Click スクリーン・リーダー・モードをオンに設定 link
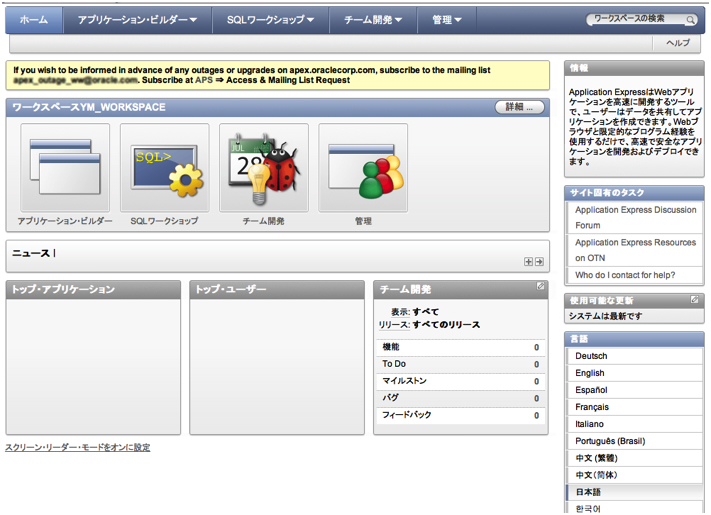The height and width of the screenshot is (515, 711). coord(78,447)
